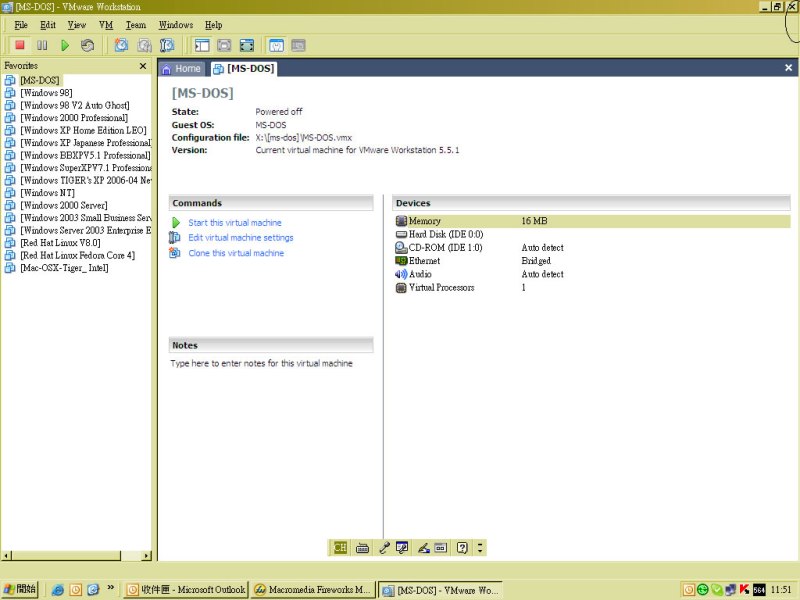
Task: Click the Revert to snapshot toolbar icon
Action: pos(144,45)
